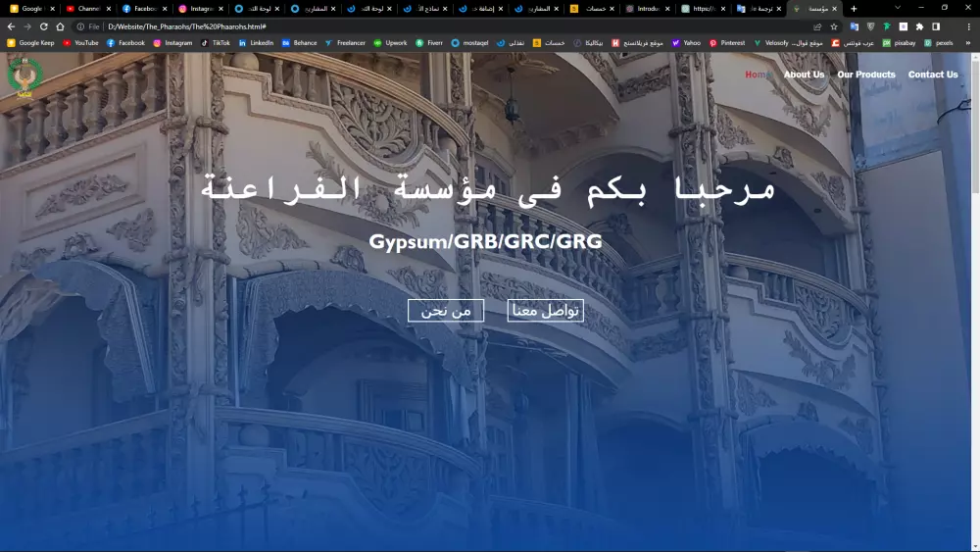This screenshot has height=552, width=980.
Task: Open the shield extension icon
Action: coord(870,26)
